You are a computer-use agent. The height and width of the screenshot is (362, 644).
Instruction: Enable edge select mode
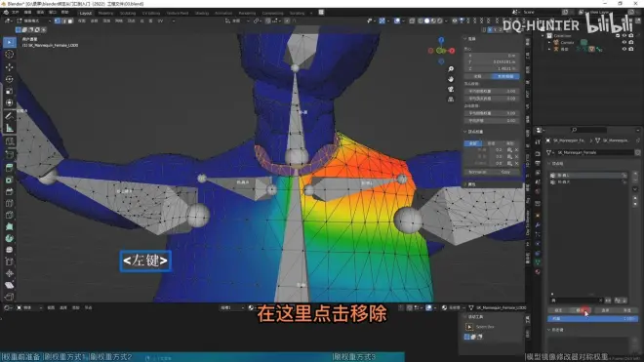point(63,20)
